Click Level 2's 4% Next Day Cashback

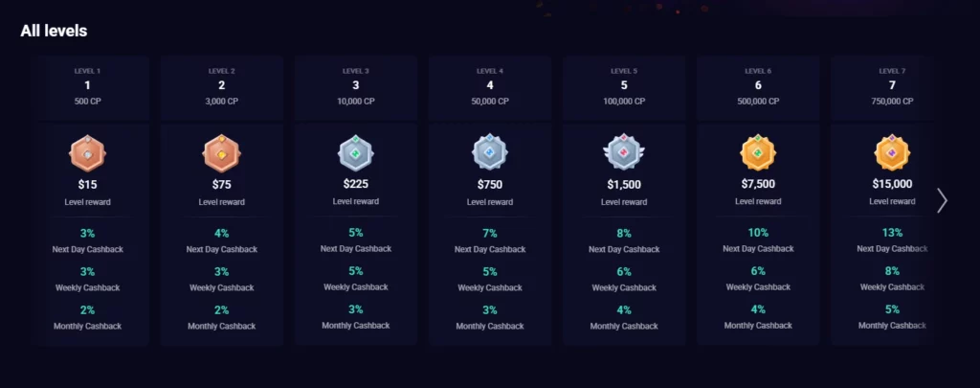(222, 233)
